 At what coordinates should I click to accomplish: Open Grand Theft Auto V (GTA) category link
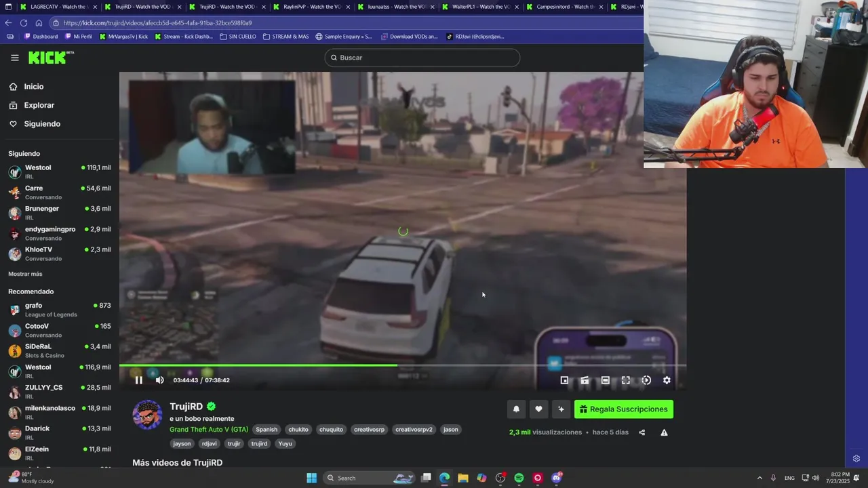click(x=209, y=430)
